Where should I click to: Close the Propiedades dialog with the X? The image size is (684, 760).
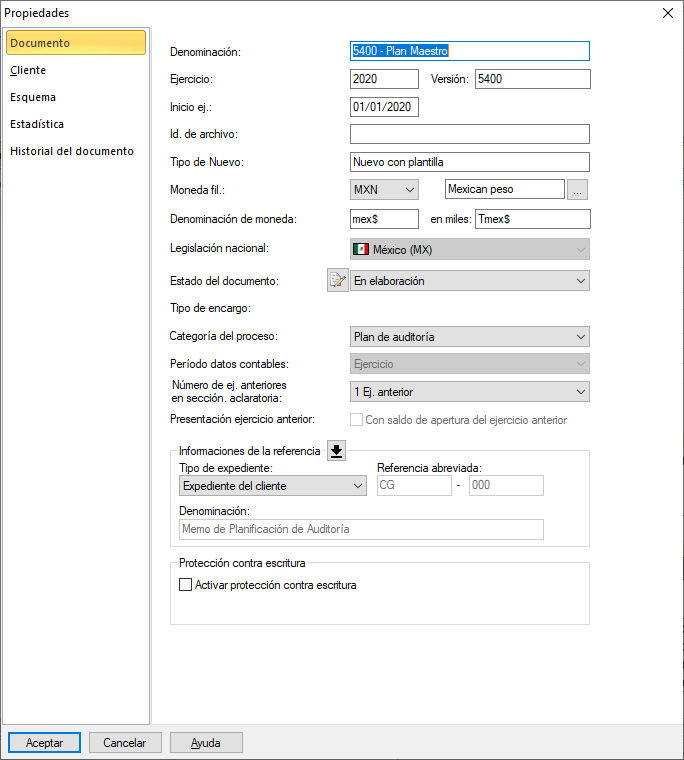(x=668, y=13)
